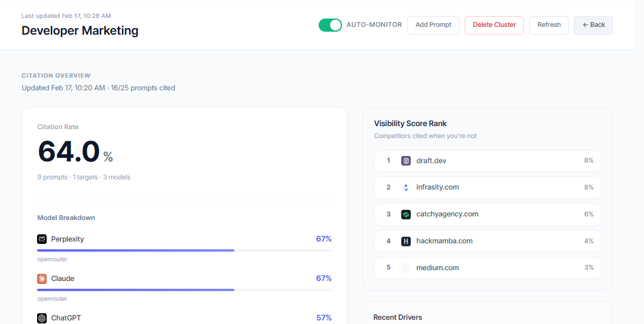Click the 8% value next to infrasity.com
The height and width of the screenshot is (324, 644).
[589, 187]
